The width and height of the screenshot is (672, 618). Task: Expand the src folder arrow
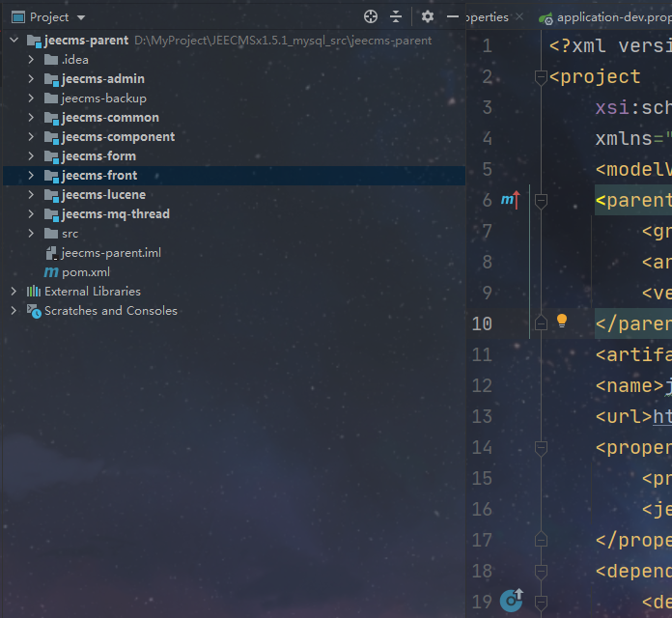31,234
